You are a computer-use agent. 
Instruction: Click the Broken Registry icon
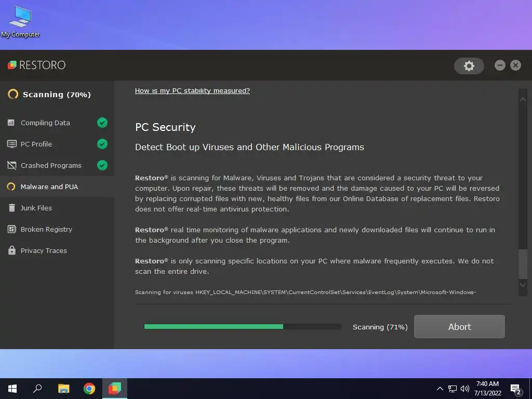11,229
